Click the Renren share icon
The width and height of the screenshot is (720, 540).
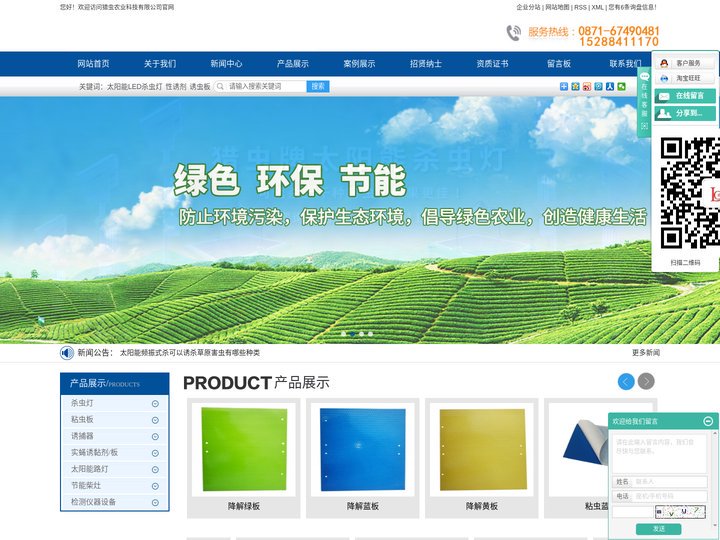coord(610,86)
